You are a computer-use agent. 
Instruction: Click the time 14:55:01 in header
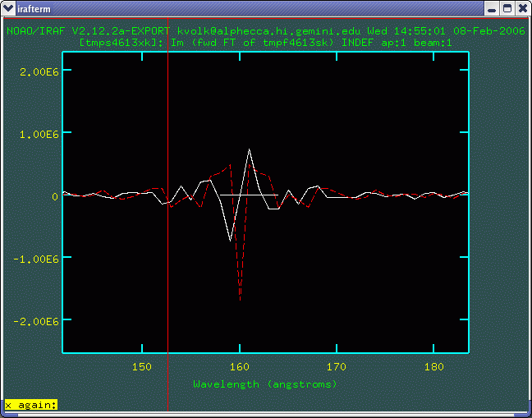(x=420, y=31)
